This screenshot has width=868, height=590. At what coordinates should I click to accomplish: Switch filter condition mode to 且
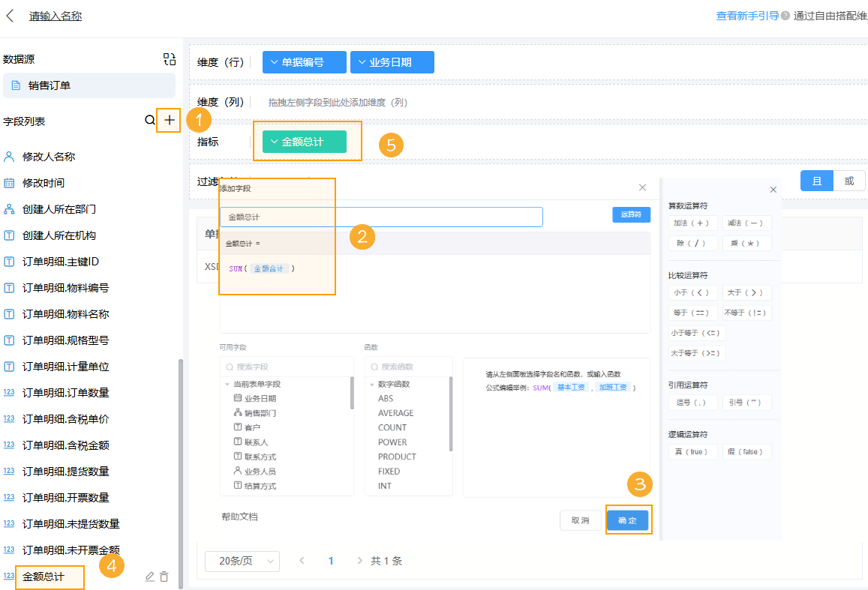816,180
